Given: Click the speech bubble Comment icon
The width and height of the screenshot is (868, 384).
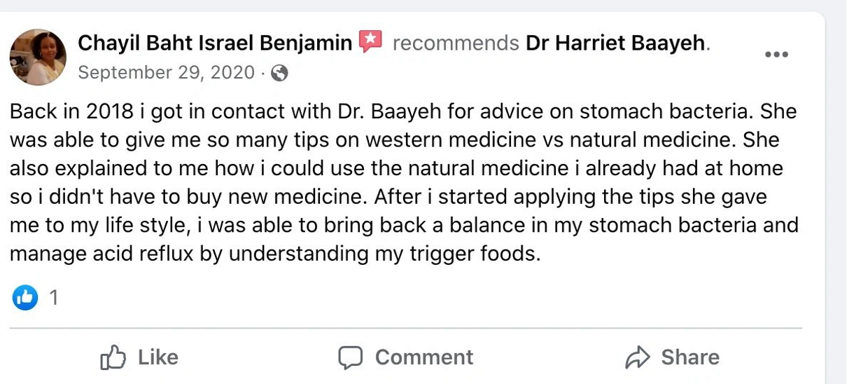Looking at the screenshot, I should (x=351, y=357).
